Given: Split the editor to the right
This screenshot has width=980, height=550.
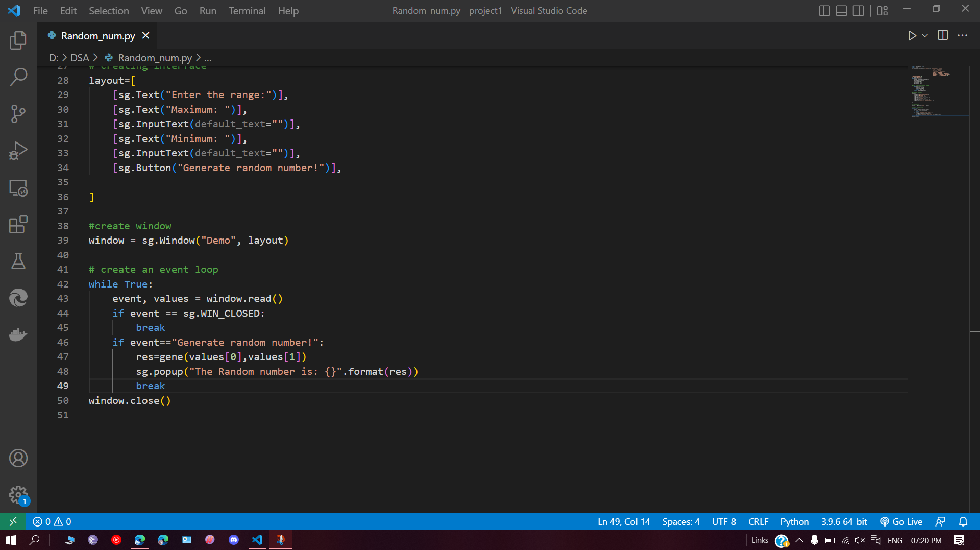Looking at the screenshot, I should click(x=943, y=35).
